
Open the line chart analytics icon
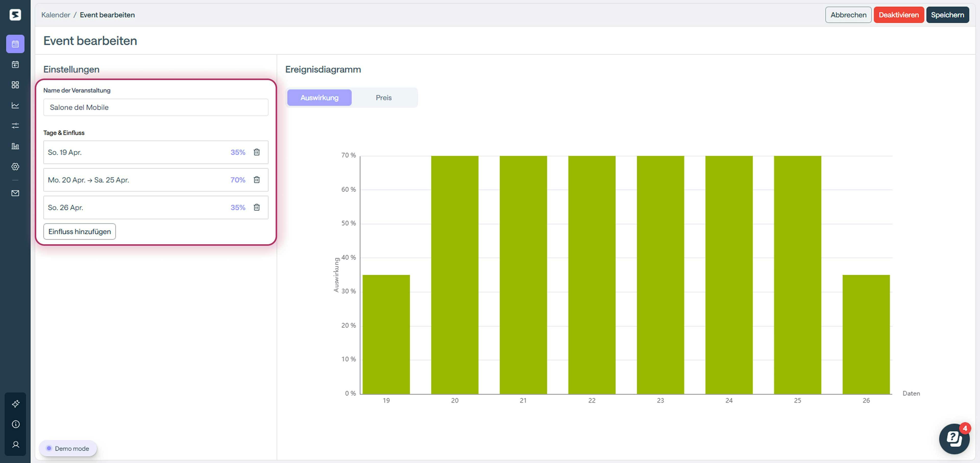(15, 105)
